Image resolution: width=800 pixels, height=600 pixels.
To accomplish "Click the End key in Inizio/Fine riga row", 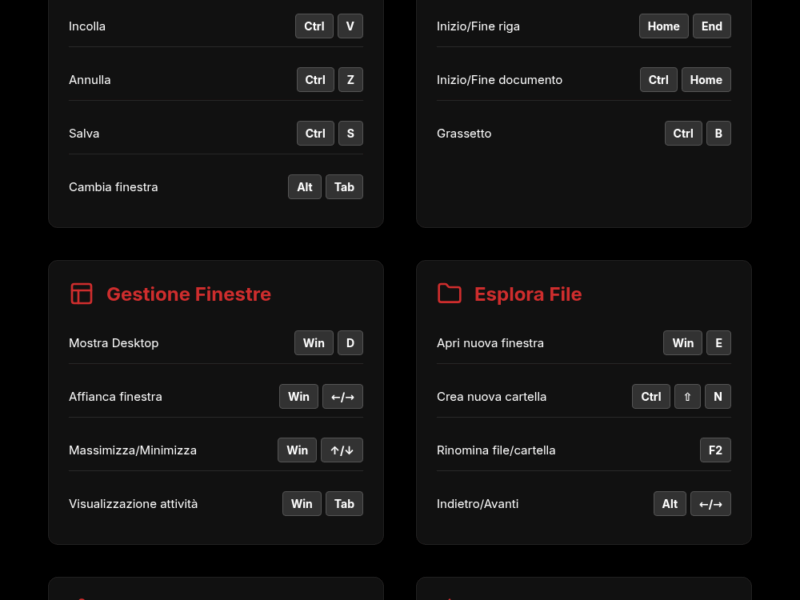I will click(x=711, y=26).
